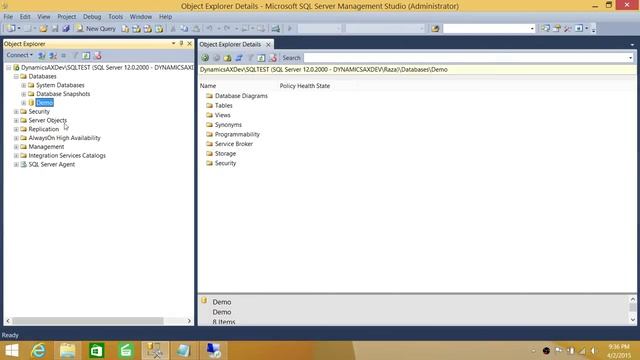Expand the Database Snapshots node
Screen dimensions: 640x360
click(24, 94)
